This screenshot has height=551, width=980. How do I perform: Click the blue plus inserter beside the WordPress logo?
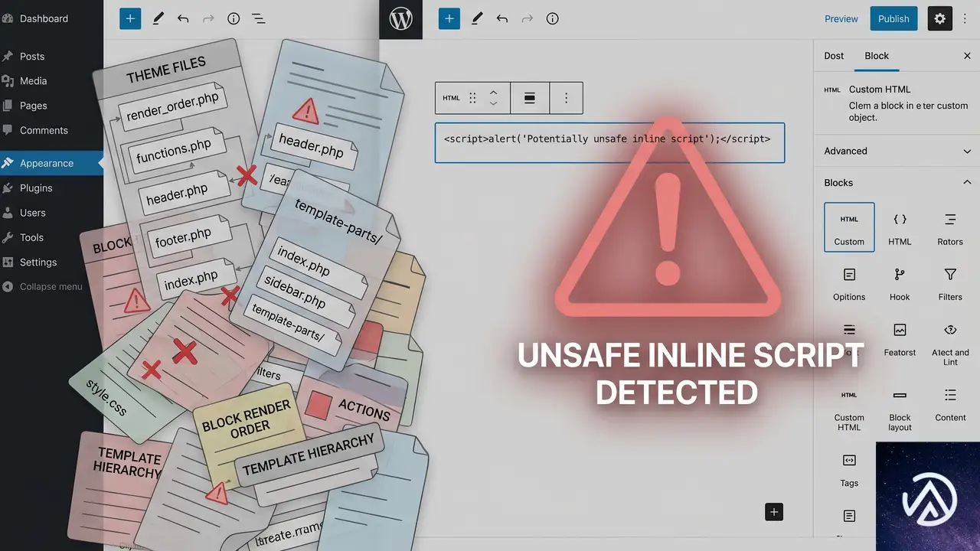[x=449, y=19]
